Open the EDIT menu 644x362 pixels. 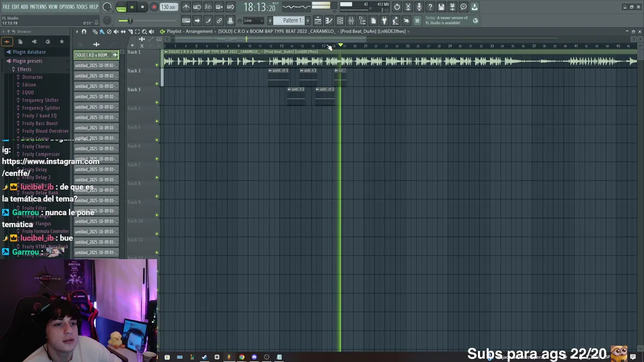point(15,7)
